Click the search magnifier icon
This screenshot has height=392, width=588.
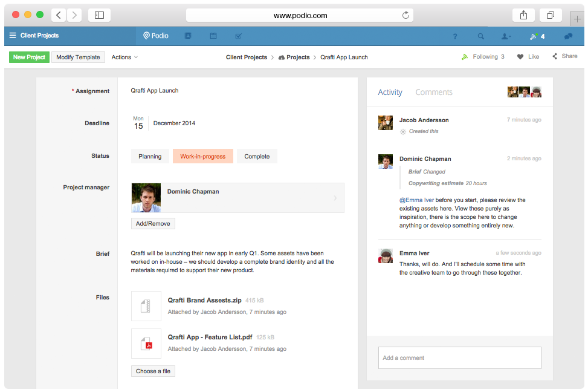(481, 36)
